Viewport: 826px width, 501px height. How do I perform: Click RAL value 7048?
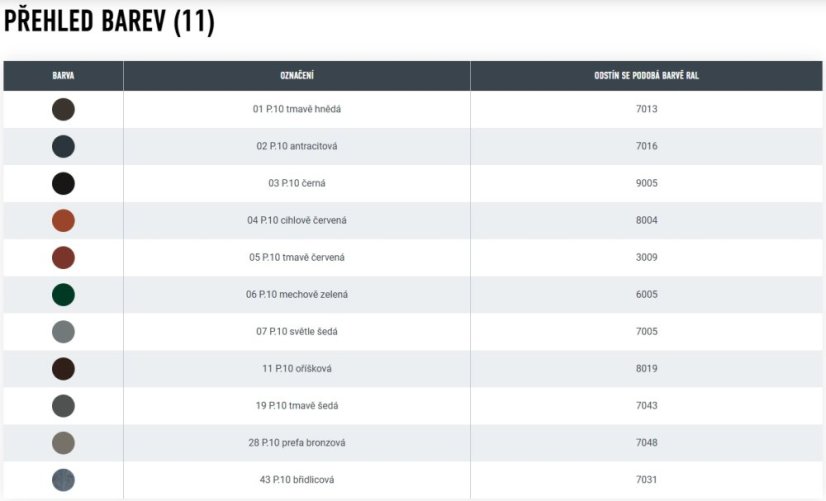click(646, 442)
